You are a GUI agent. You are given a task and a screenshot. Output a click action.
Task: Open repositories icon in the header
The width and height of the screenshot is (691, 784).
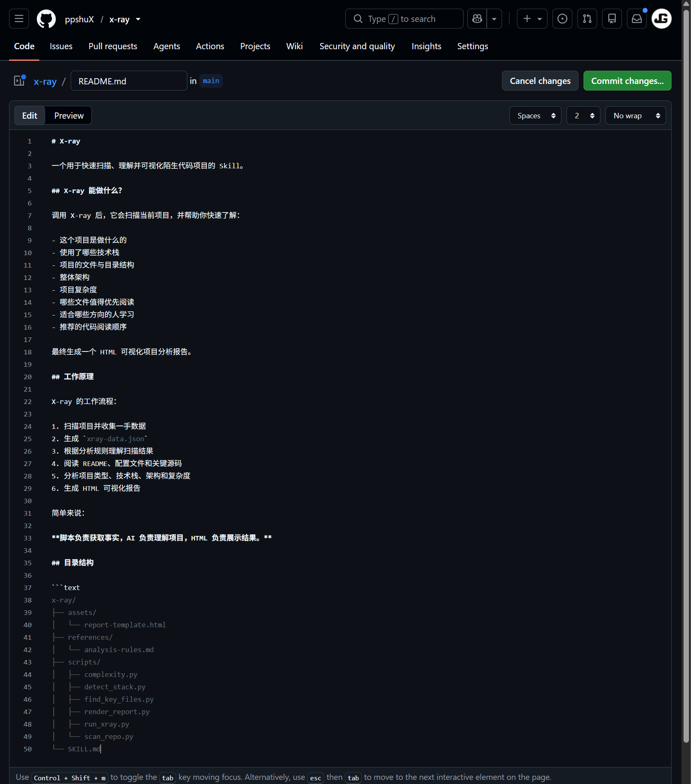tap(612, 19)
